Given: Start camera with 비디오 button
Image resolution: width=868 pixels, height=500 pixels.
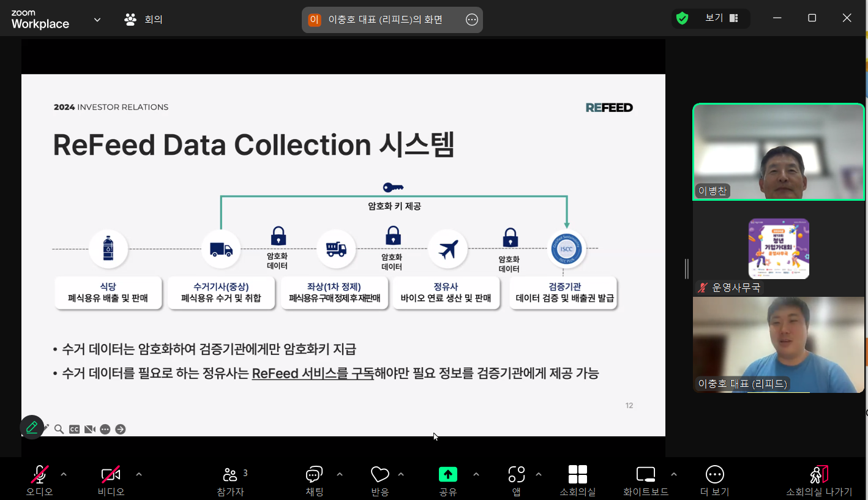Looking at the screenshot, I should 111,480.
